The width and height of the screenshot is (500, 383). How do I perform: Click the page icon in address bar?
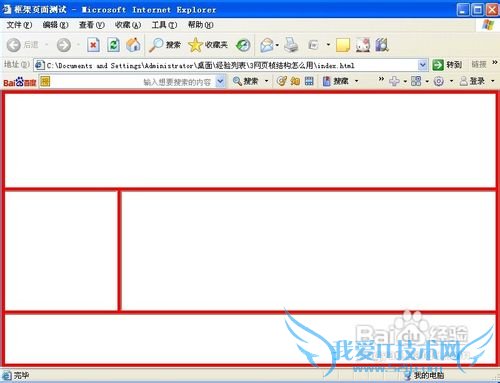(40, 65)
